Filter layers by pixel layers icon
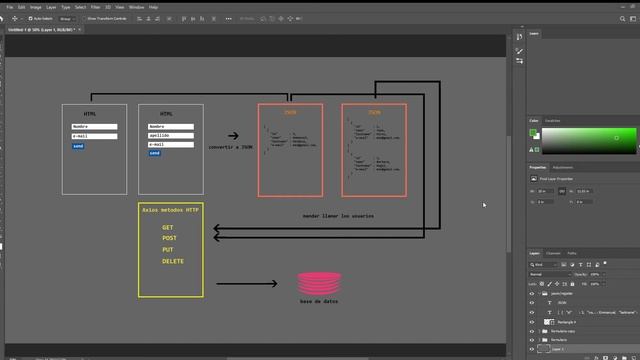The height and width of the screenshot is (360, 640). pyautogui.click(x=564, y=264)
